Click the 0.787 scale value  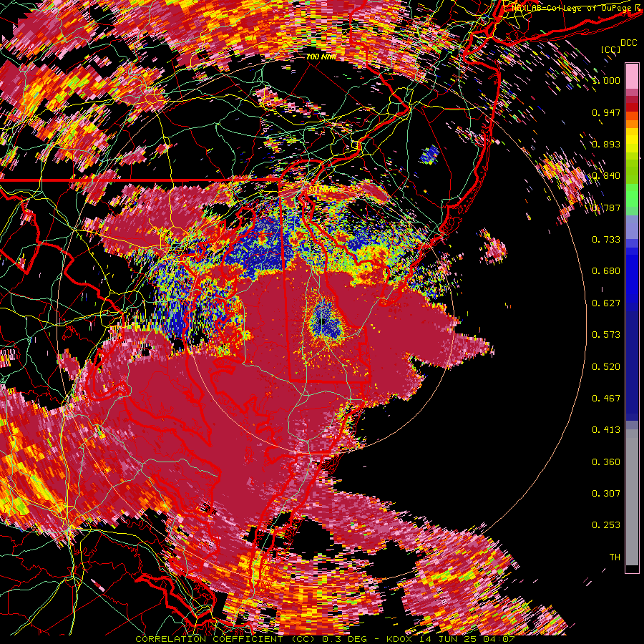click(x=606, y=208)
